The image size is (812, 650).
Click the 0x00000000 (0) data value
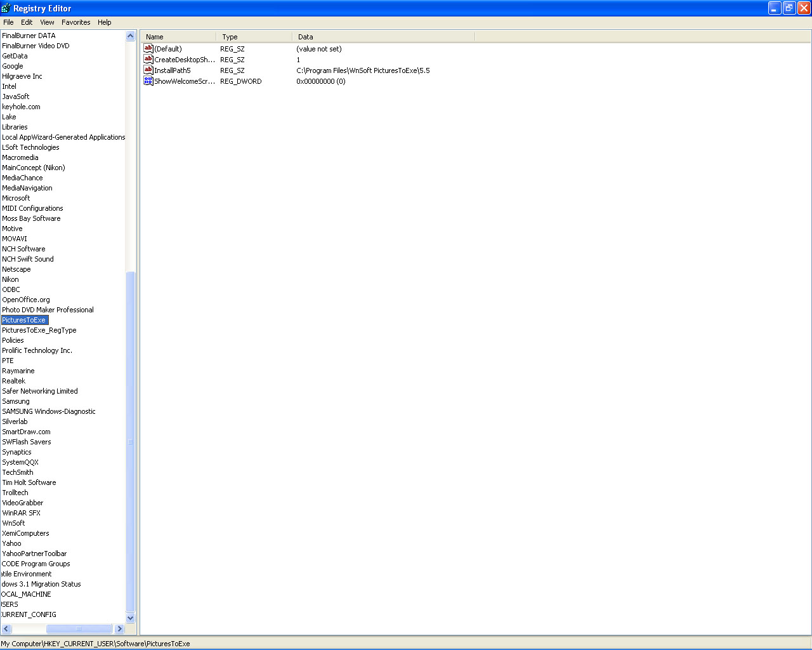coord(321,81)
